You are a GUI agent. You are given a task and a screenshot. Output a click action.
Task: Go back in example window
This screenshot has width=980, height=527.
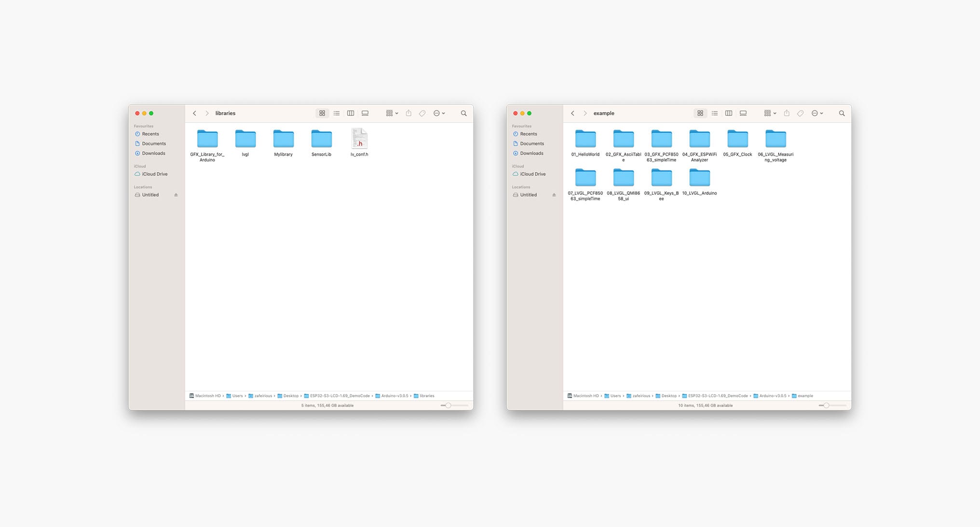[572, 113]
